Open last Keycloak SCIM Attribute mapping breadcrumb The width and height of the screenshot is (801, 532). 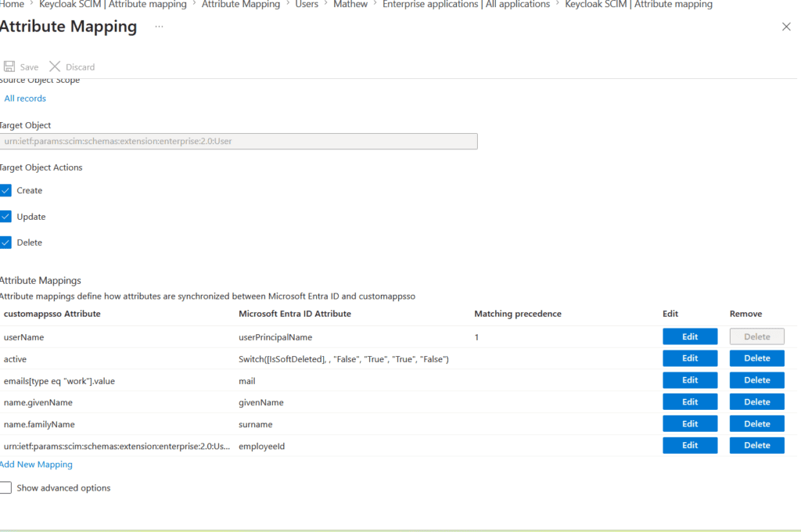pos(638,4)
